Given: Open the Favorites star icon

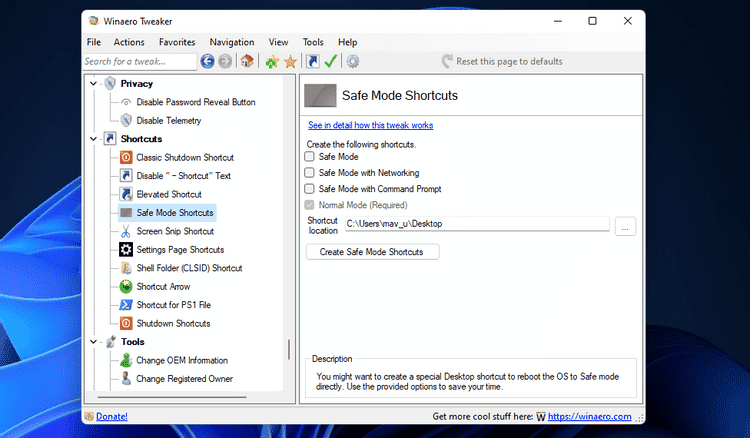Looking at the screenshot, I should (290, 61).
